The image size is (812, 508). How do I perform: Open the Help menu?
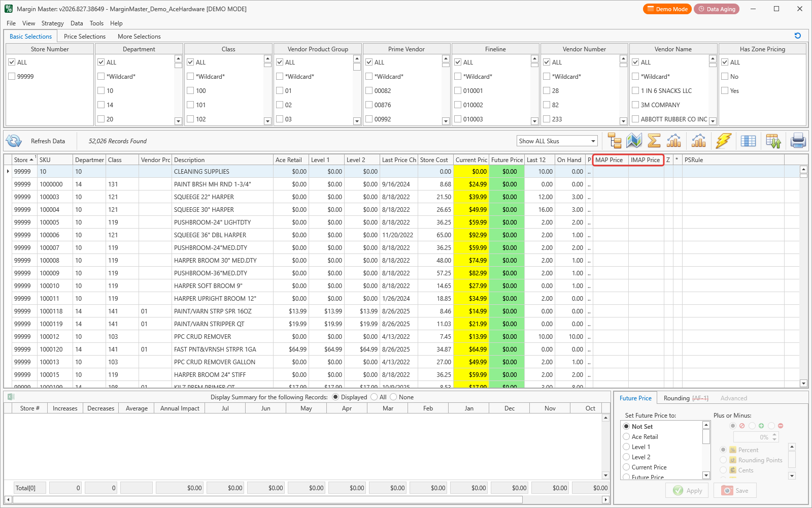(x=116, y=23)
